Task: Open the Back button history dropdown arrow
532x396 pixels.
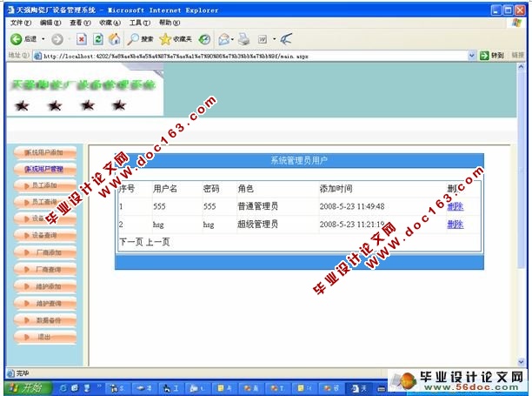Action: pos(43,39)
